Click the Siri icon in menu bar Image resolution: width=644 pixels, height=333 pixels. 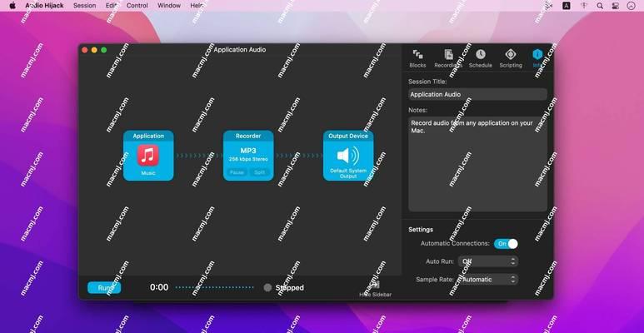point(631,6)
